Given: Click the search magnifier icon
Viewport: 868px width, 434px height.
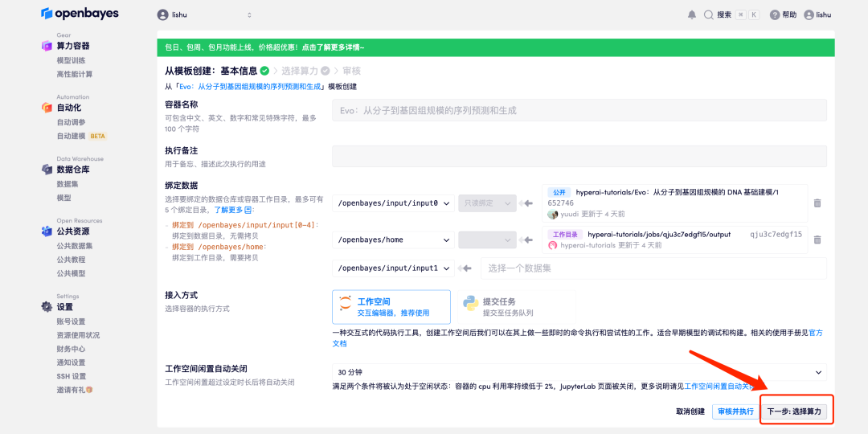Looking at the screenshot, I should coord(708,14).
